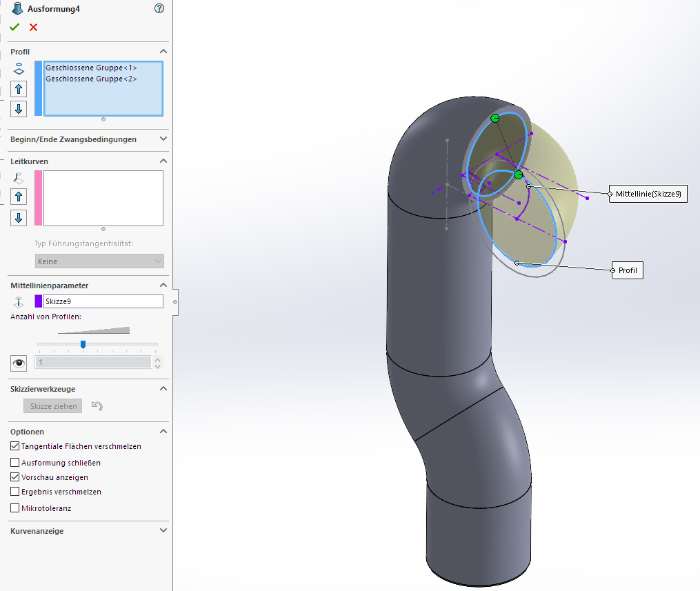Image resolution: width=700 pixels, height=591 pixels.
Task: Enable Ausformung schließen checkbox
Action: click(x=15, y=463)
